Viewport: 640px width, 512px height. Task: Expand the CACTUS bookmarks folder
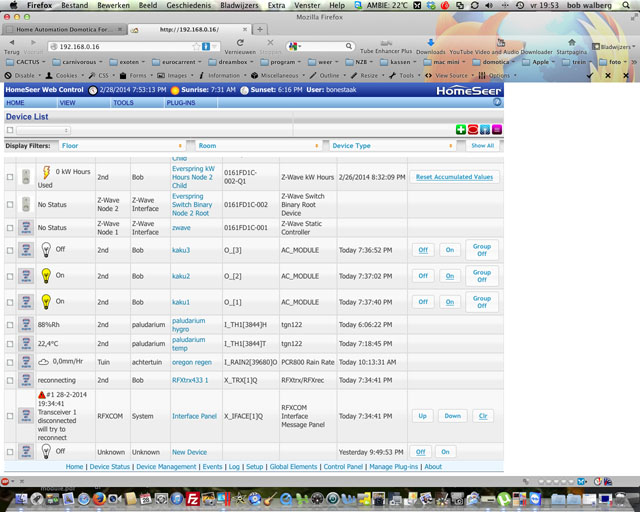tap(26, 62)
